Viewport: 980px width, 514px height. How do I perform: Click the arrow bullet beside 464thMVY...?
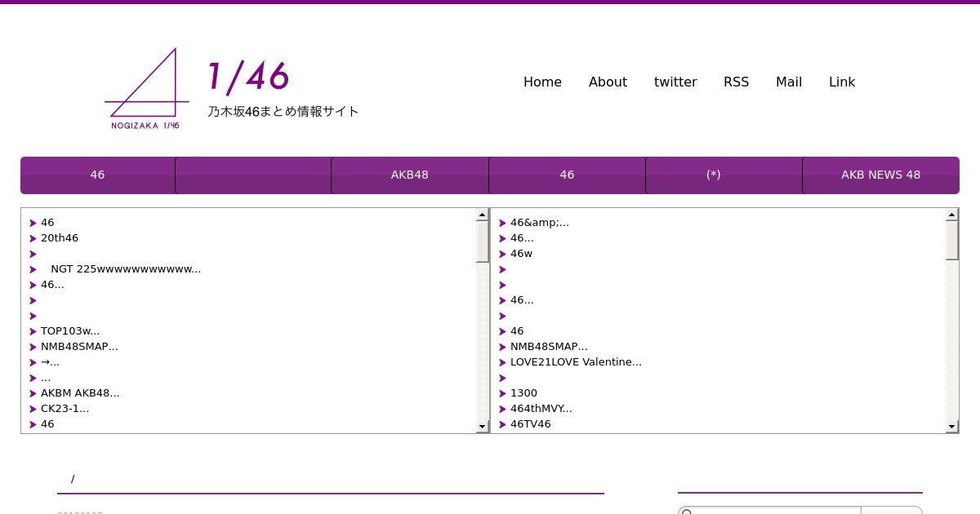tap(503, 410)
